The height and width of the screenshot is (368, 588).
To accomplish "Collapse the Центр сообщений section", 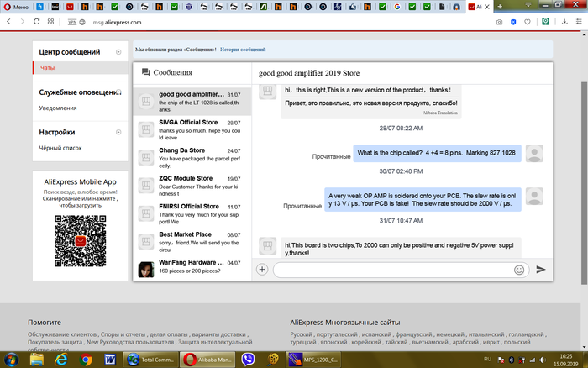I will click(118, 52).
